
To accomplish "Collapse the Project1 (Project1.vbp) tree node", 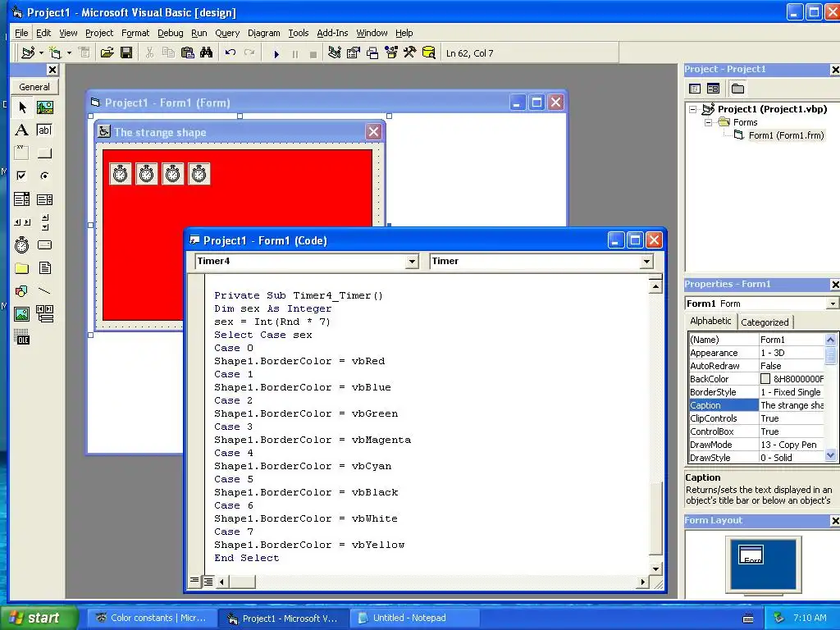I will point(692,109).
